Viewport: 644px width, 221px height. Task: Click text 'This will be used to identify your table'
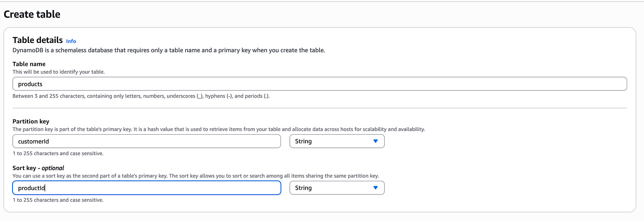tap(58, 72)
